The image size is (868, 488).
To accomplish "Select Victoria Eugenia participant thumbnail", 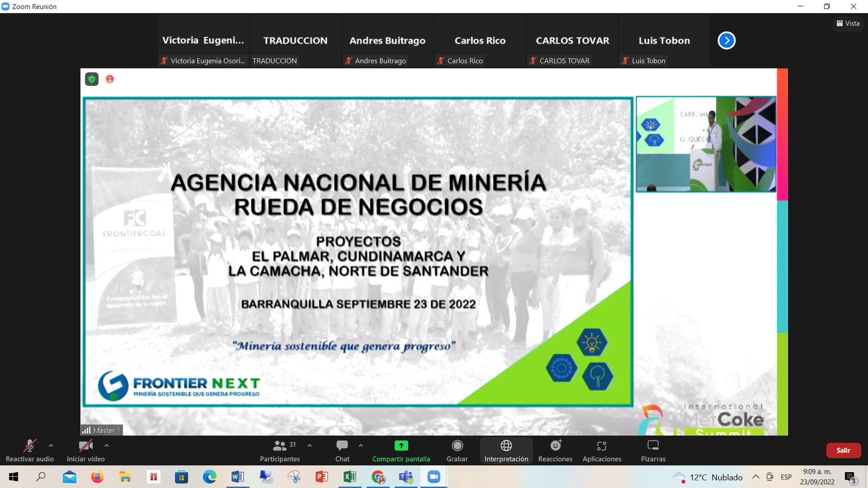I will click(203, 41).
